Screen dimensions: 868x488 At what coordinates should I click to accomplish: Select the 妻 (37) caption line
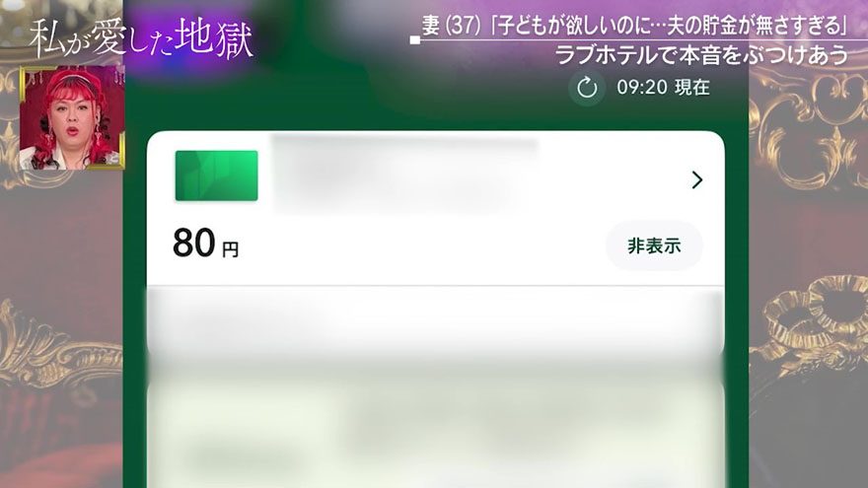tap(635, 26)
